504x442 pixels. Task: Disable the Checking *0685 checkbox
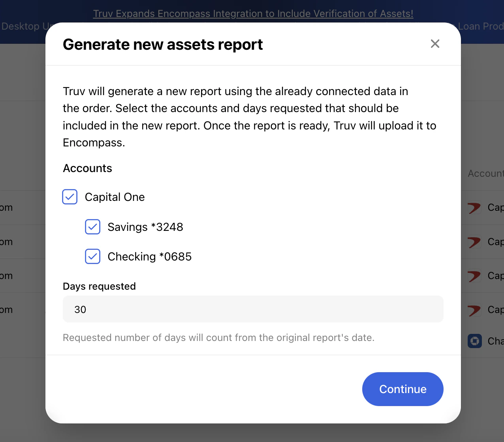pos(92,256)
